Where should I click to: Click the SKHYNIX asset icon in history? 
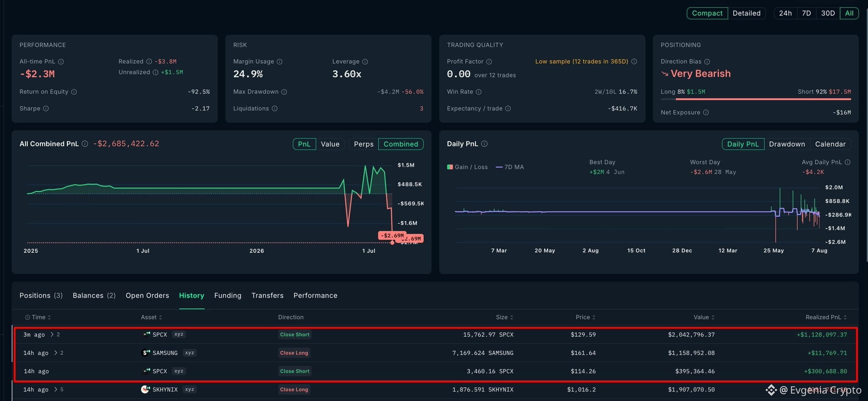coord(145,389)
